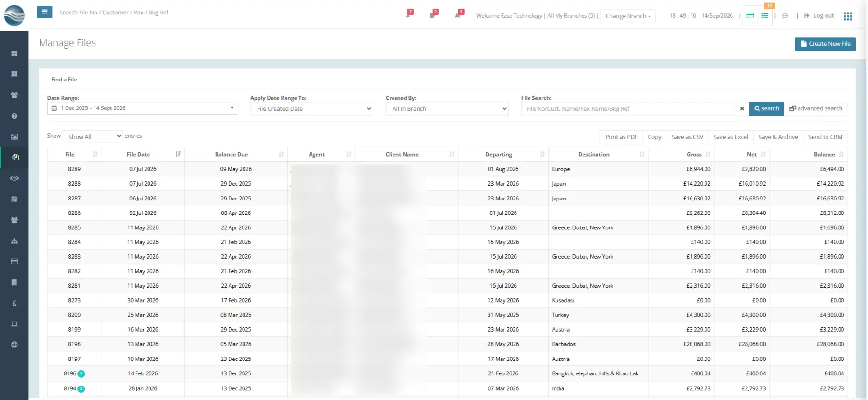
Task: Click the badge 2 next to file 8194
Action: (x=81, y=389)
